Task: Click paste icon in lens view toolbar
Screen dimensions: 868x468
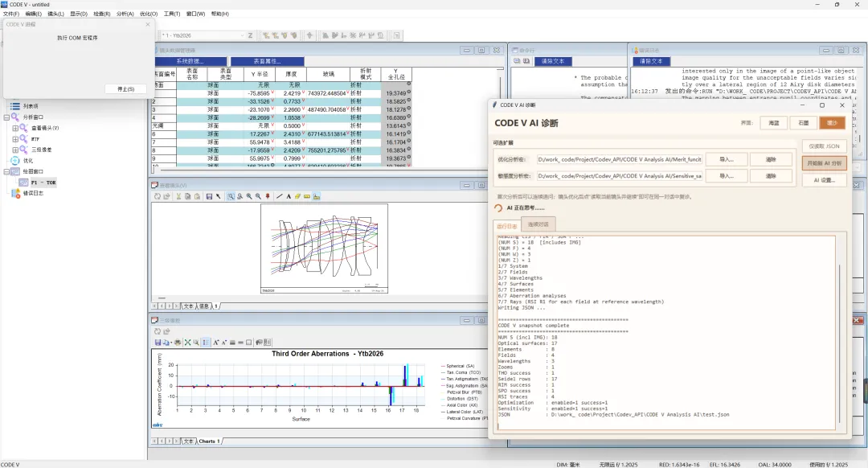Action: (x=197, y=197)
